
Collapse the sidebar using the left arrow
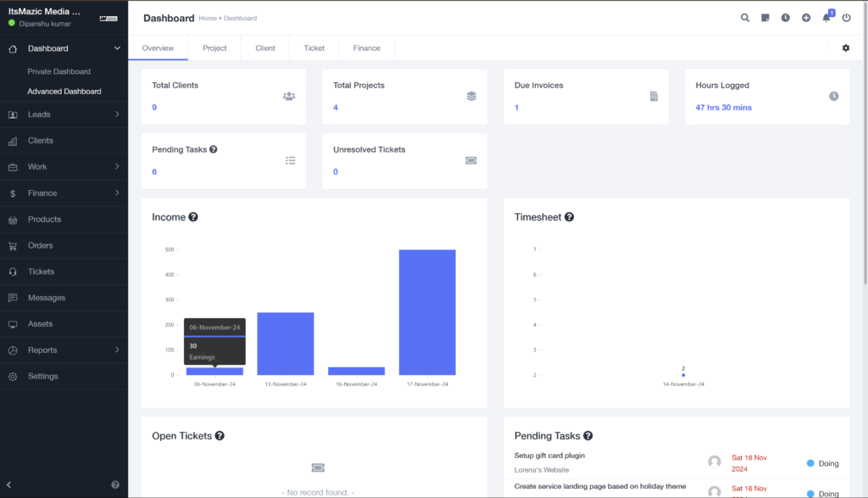(x=9, y=484)
